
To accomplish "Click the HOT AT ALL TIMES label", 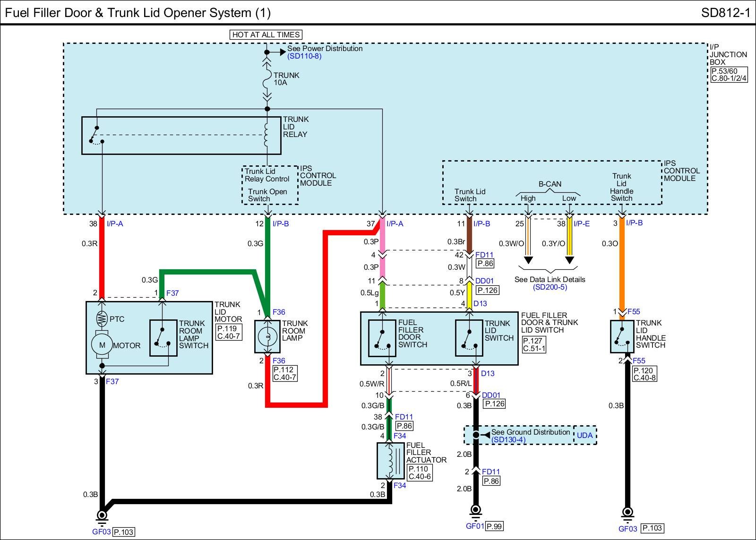I will tap(266, 34).
